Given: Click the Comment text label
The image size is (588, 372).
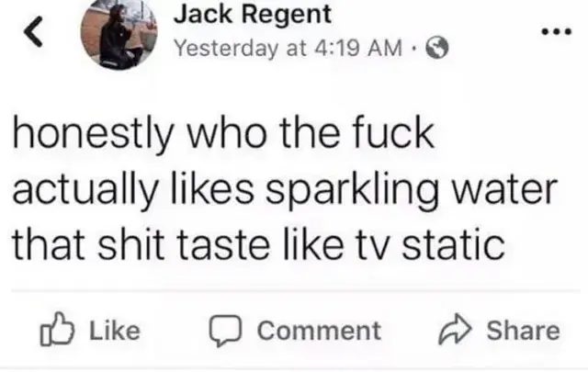Looking at the screenshot, I should (319, 331).
